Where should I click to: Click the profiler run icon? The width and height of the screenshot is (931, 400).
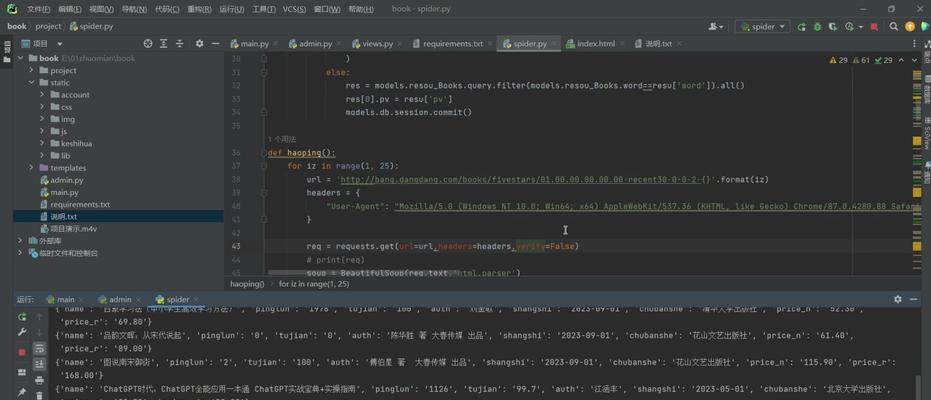pyautogui.click(x=849, y=27)
